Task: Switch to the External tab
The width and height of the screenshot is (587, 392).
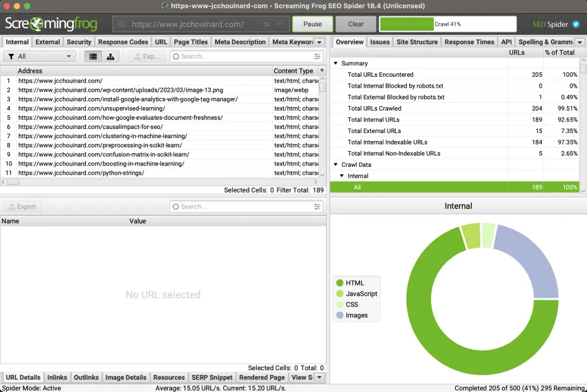Action: coord(48,42)
